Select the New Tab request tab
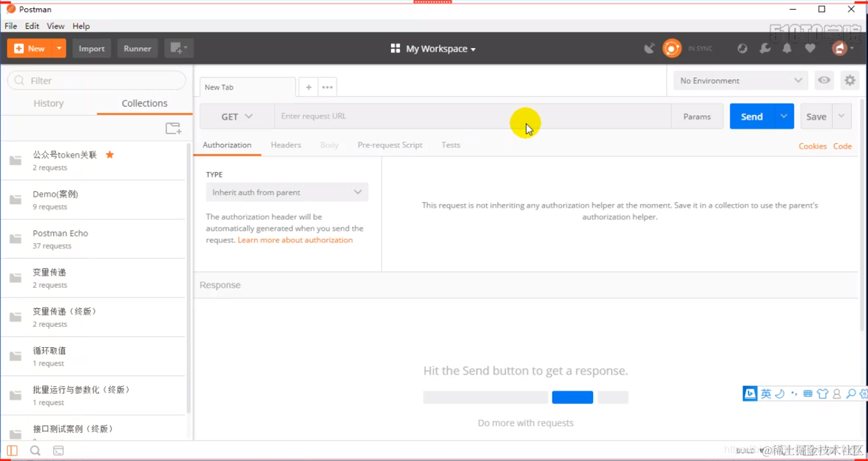Viewport: 868px width, 461px height. [248, 87]
